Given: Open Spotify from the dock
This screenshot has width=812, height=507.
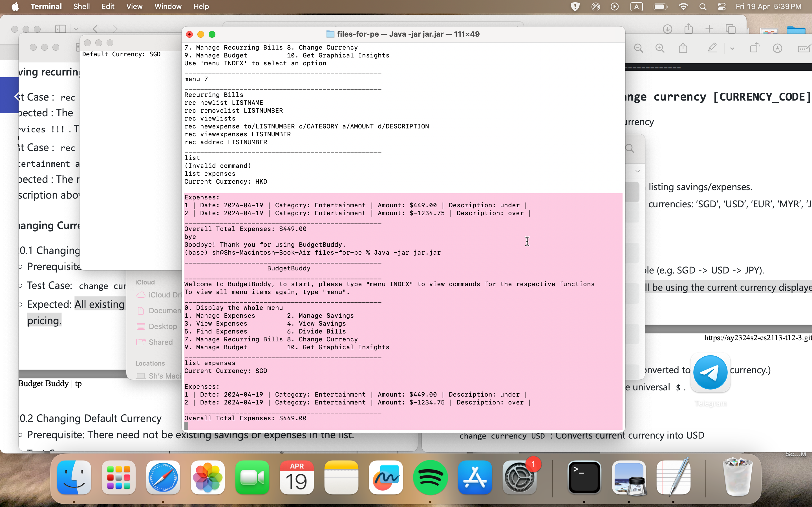Looking at the screenshot, I should (430, 477).
